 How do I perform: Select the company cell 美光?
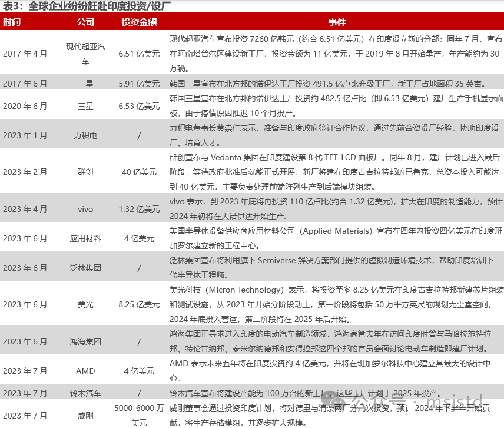(x=85, y=304)
